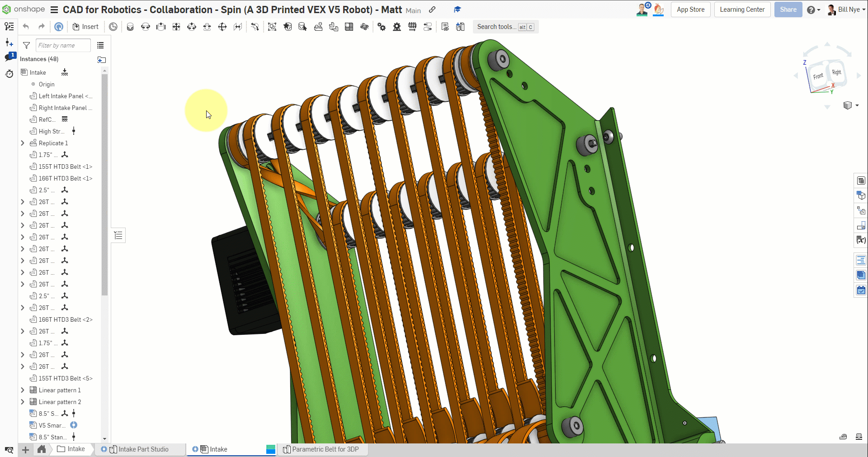868x457 pixels.
Task: Choose the Gear relation tool
Action: 382,27
